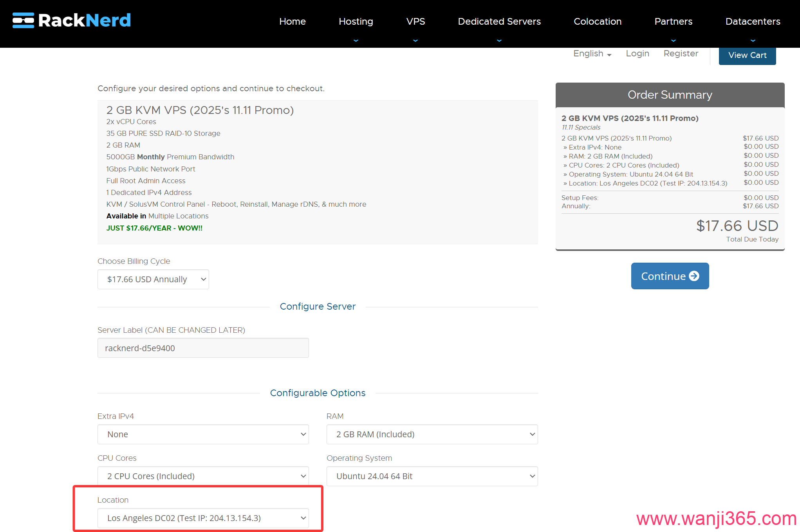The image size is (800, 532).
Task: Go to Home in navigation
Action: [292, 22]
